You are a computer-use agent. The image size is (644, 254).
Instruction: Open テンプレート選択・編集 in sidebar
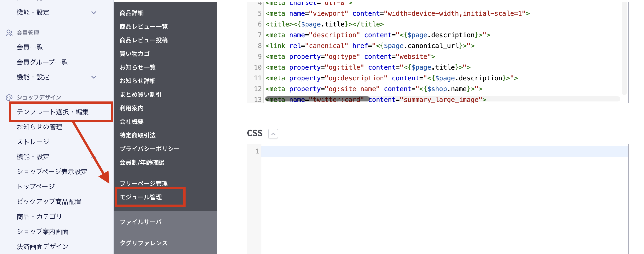click(x=53, y=112)
